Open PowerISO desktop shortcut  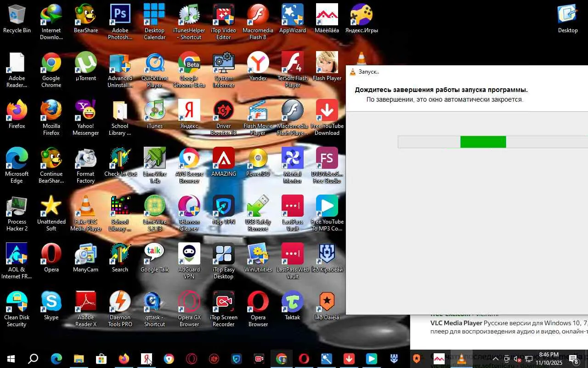[258, 163]
